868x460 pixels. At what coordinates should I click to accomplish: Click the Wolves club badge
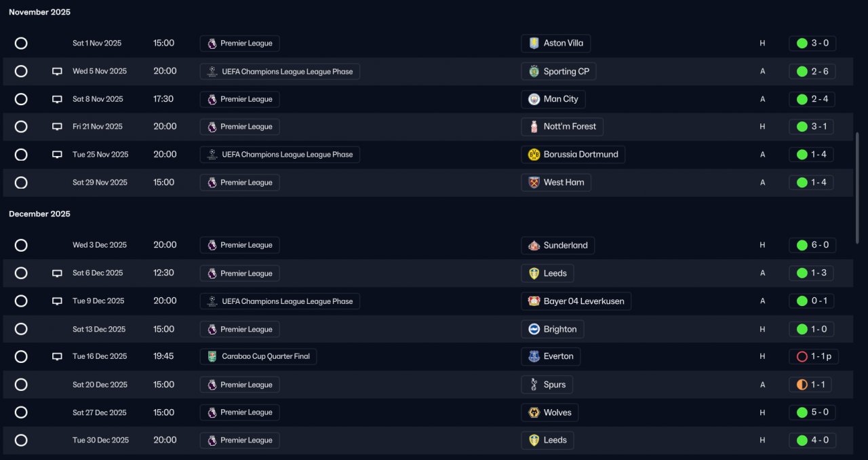click(534, 413)
